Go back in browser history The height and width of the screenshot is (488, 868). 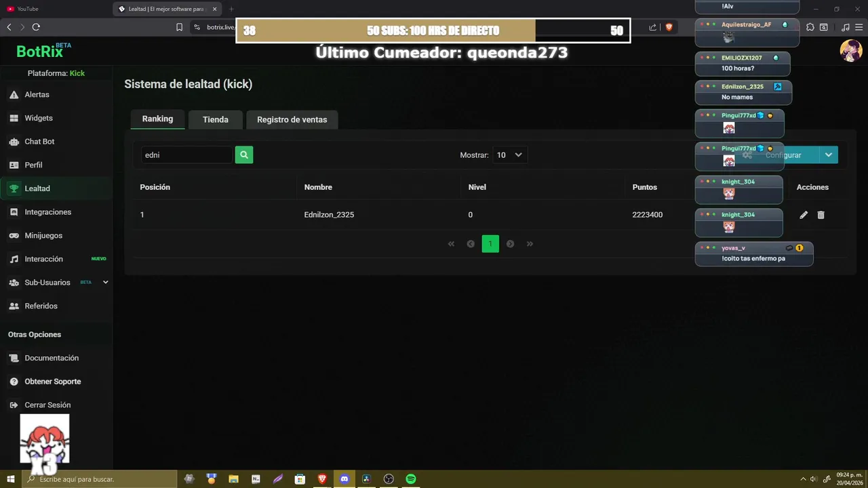(9, 27)
